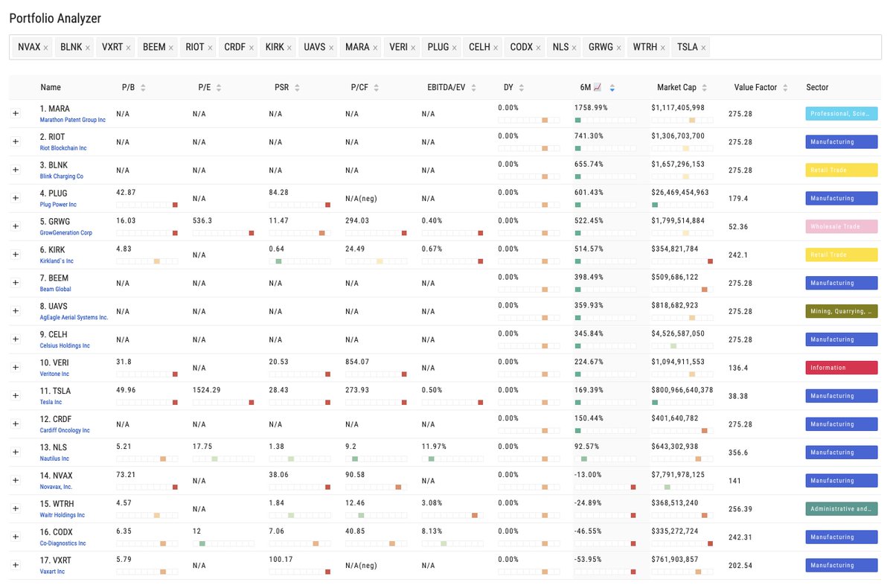The height and width of the screenshot is (588, 893).
Task: Open GrowGeneration Corp link
Action: click(66, 233)
